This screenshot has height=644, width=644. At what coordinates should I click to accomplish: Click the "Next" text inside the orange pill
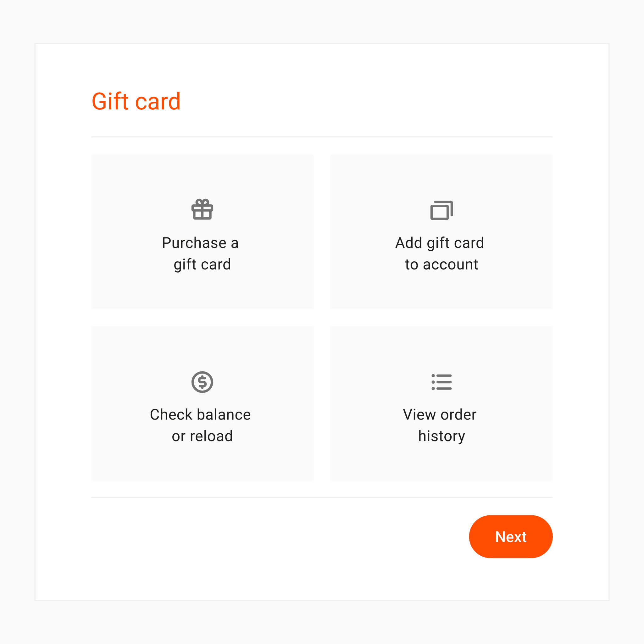coord(511,537)
